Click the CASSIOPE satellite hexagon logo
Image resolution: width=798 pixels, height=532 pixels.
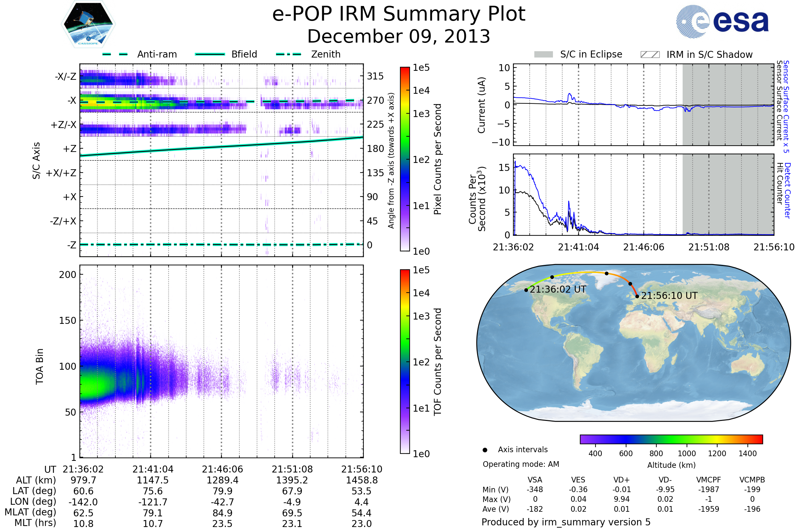pos(88,24)
